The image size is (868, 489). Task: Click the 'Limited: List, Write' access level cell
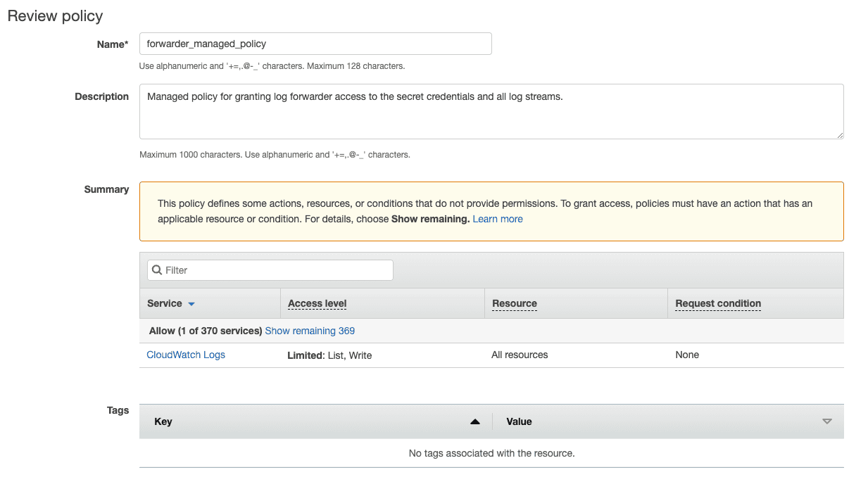tap(329, 355)
